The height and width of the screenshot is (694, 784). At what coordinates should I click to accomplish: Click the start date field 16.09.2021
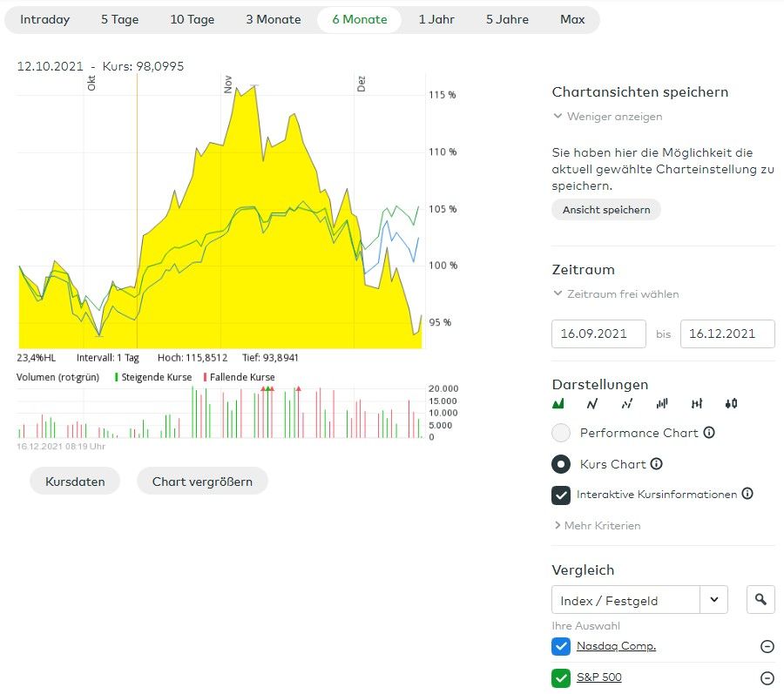click(598, 334)
